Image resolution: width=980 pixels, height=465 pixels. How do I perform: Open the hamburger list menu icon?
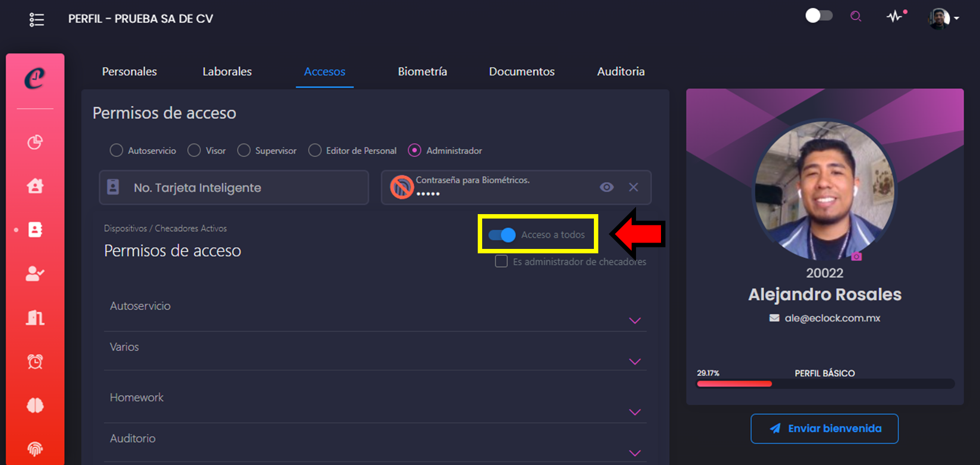pyautogui.click(x=37, y=20)
